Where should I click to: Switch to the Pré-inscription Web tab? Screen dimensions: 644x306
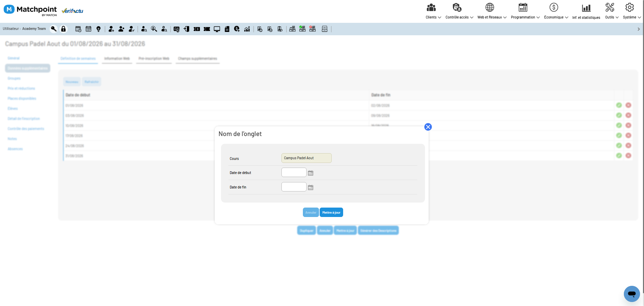point(154,59)
